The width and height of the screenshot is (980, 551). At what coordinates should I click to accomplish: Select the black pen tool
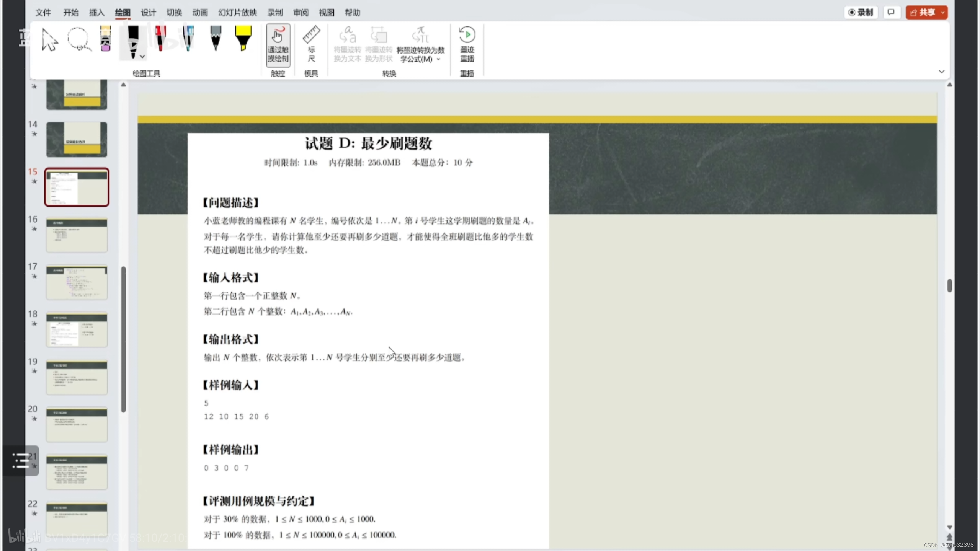(x=132, y=41)
